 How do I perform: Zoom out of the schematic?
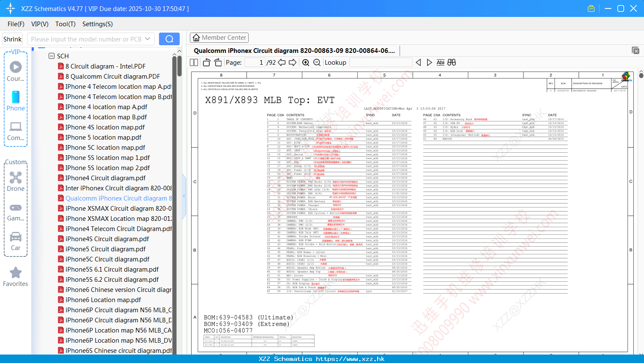pos(317,62)
